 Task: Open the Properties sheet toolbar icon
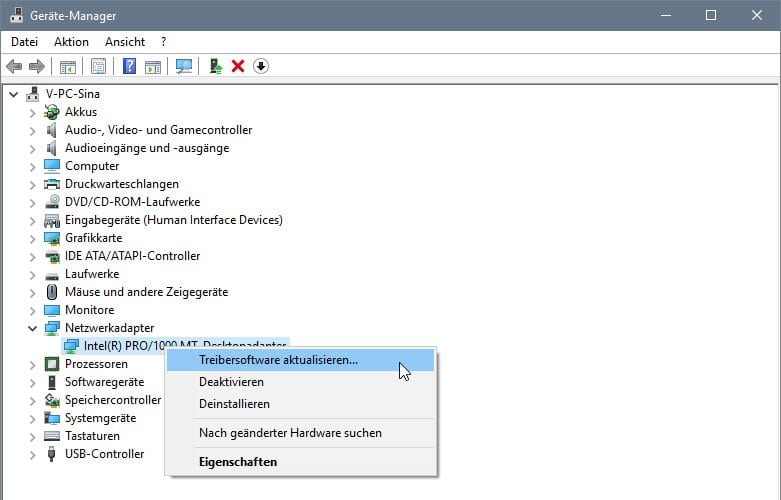(x=99, y=66)
